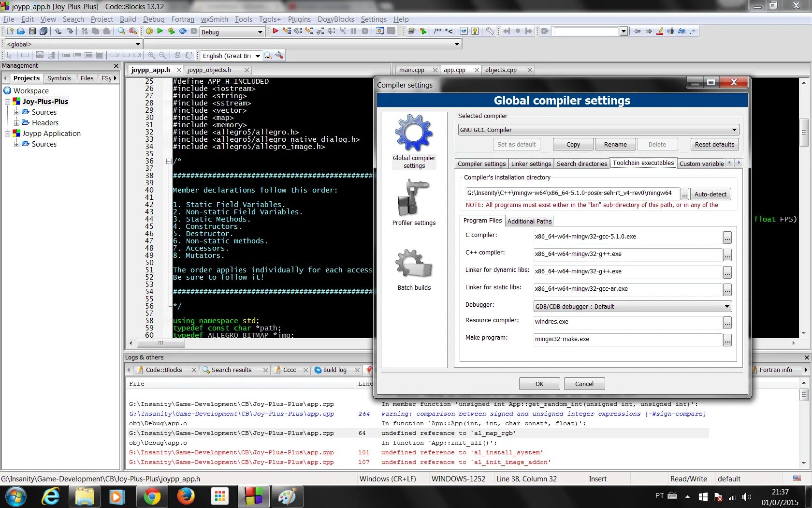Collapse the Joypp Application project node
The image size is (812, 508).
8,134
